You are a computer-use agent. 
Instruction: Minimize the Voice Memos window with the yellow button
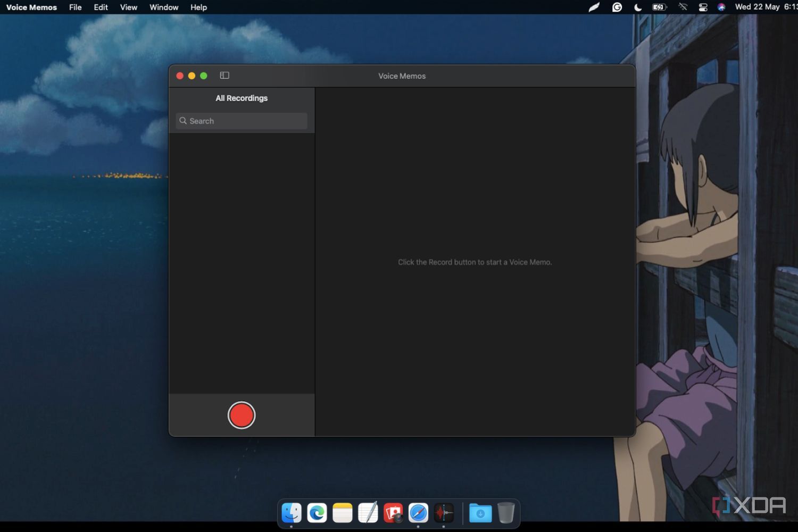192,76
